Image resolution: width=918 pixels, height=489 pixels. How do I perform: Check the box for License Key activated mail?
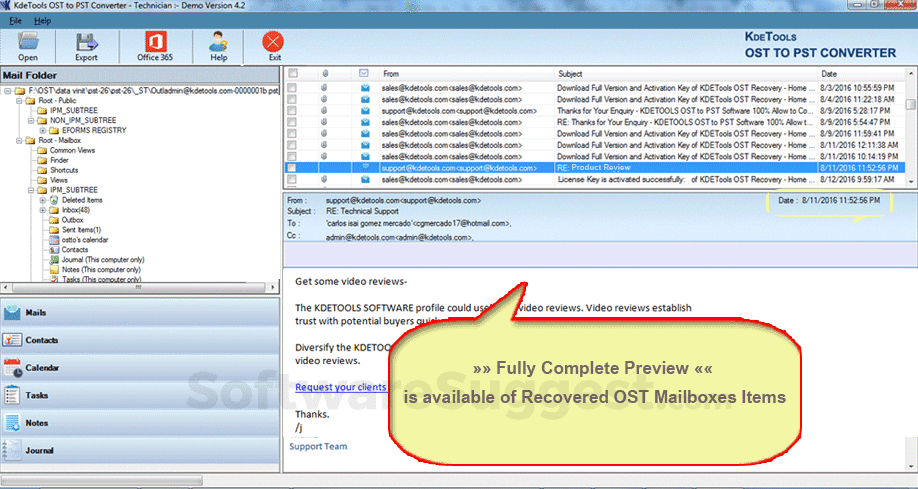292,179
